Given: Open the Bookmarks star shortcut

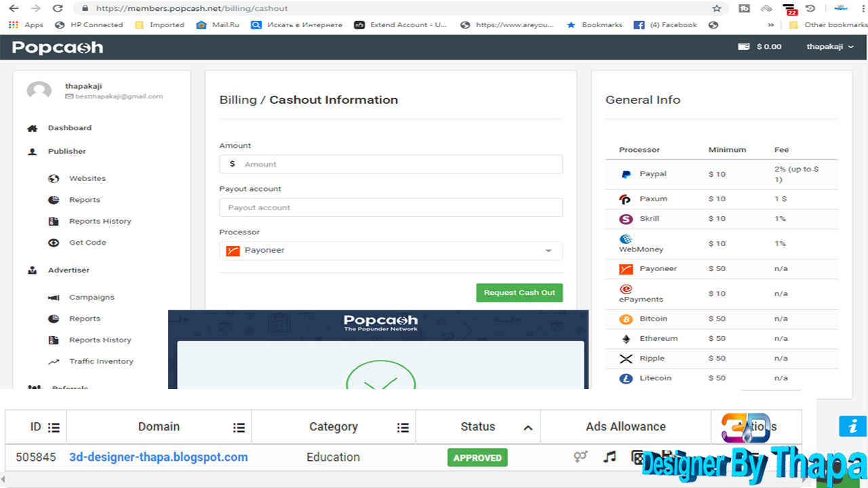Looking at the screenshot, I should pyautogui.click(x=594, y=25).
